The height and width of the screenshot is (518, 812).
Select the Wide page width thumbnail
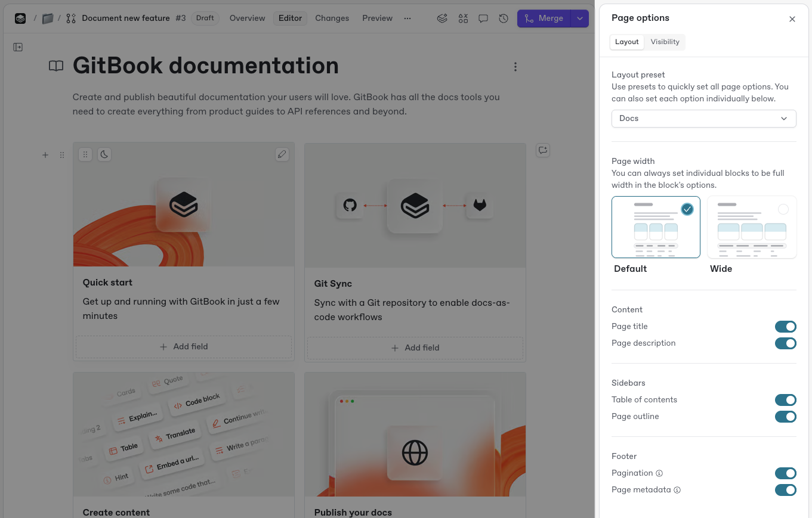(752, 227)
